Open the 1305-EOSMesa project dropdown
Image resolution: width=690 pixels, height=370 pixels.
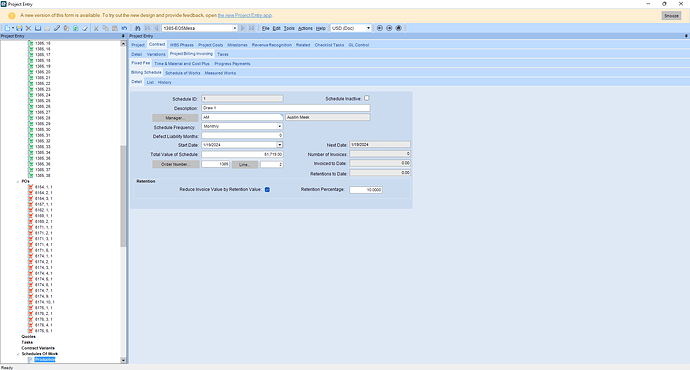tap(235, 28)
